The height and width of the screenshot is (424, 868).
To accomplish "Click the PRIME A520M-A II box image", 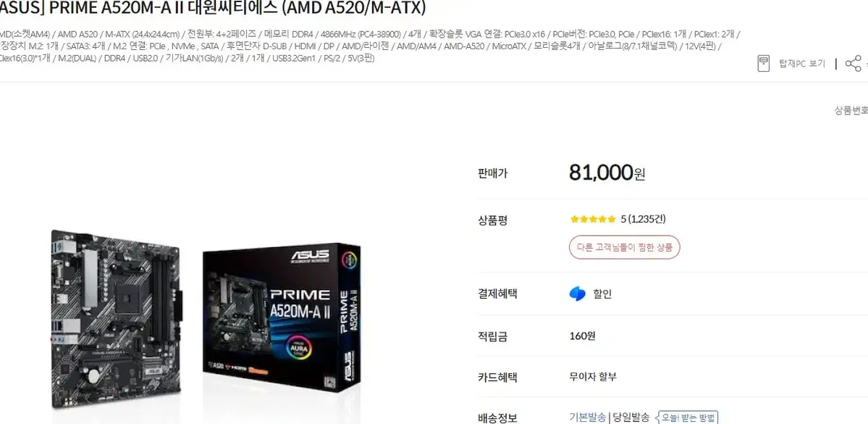I will (282, 317).
